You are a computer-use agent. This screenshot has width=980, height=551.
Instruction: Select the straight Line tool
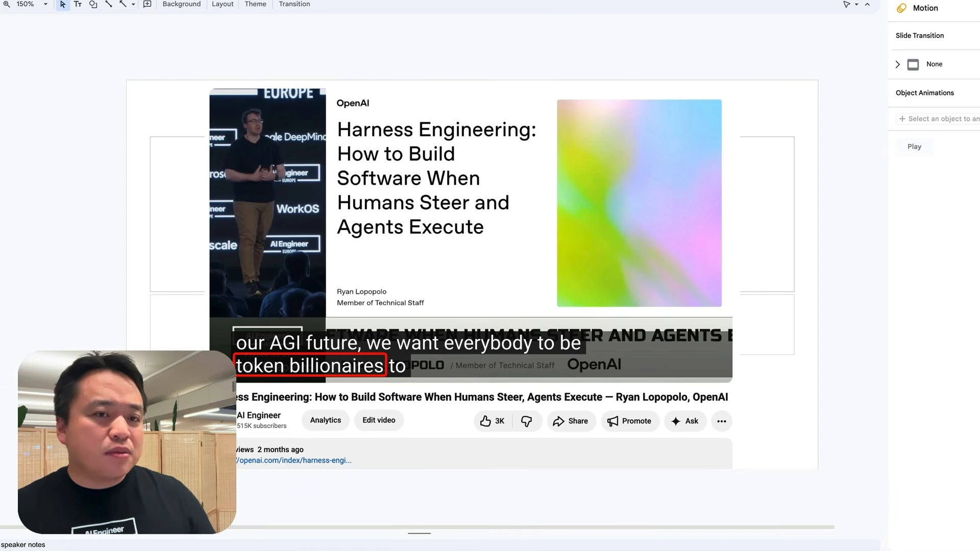click(108, 4)
